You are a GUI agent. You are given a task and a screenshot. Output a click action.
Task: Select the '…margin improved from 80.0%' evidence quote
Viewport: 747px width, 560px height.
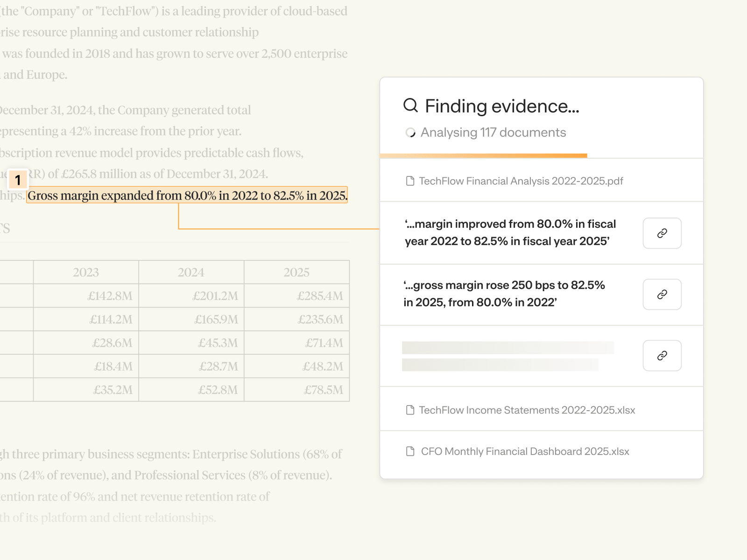510,232
